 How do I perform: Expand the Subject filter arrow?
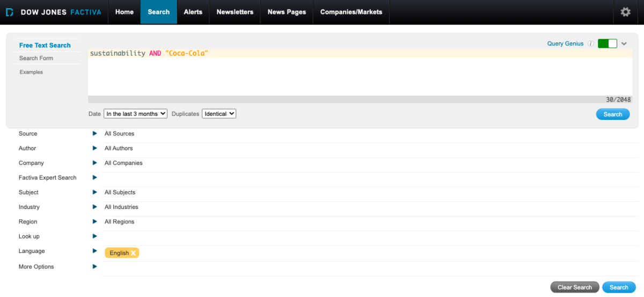click(95, 192)
